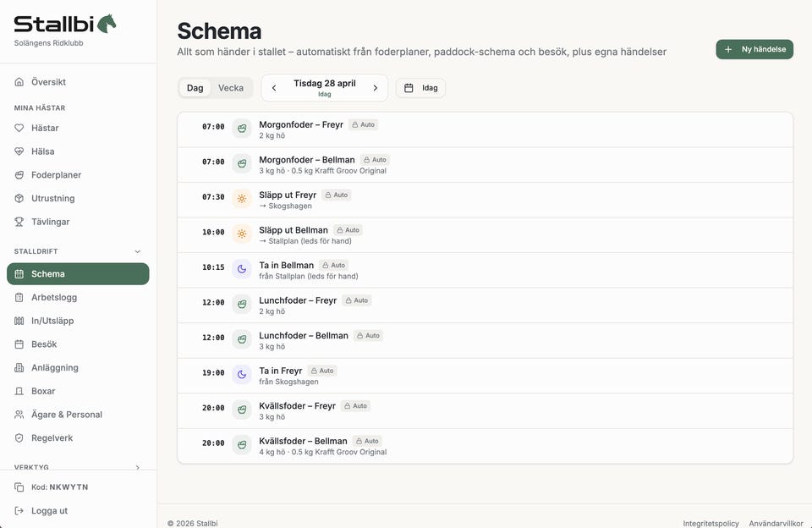Click the copy icon next to Kod: NKWYTN

pyautogui.click(x=19, y=487)
